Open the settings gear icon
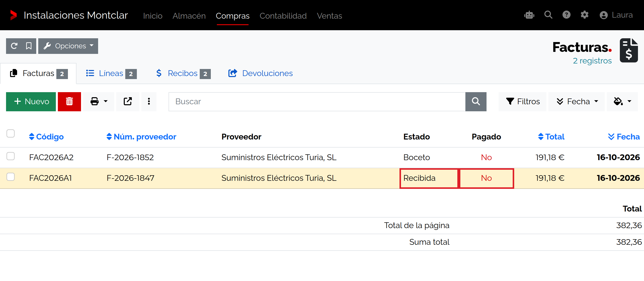This screenshot has height=281, width=644. coord(585,15)
